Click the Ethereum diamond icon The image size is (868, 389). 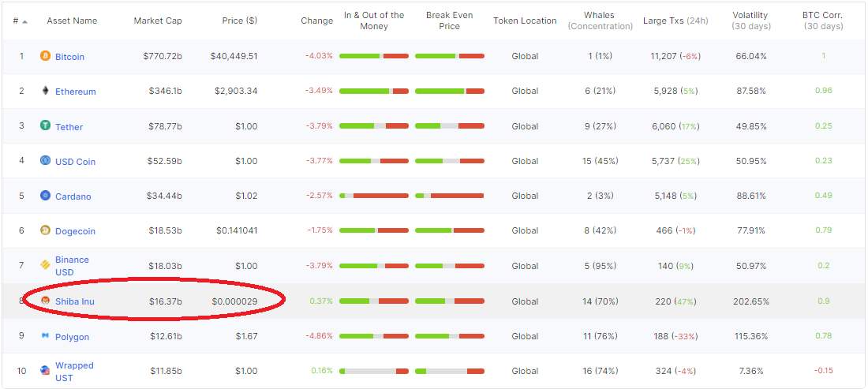(x=45, y=91)
